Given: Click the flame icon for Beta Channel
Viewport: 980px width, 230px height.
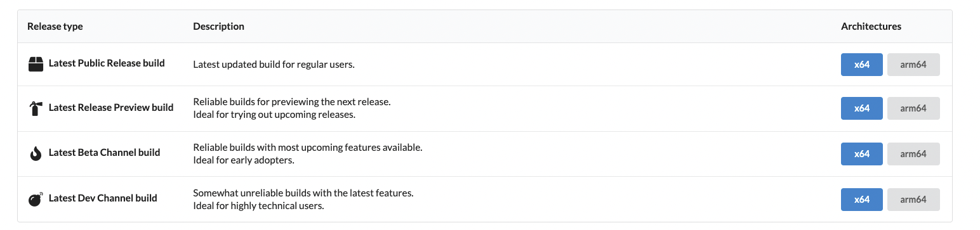Looking at the screenshot, I should click(x=36, y=153).
